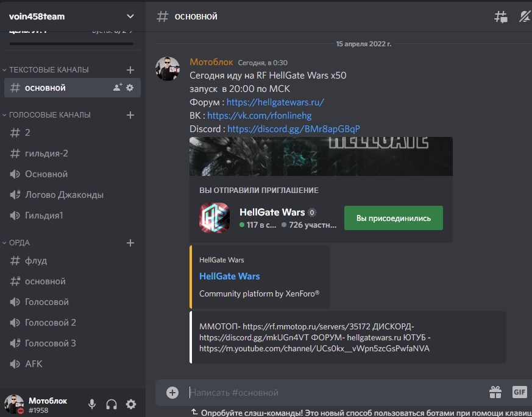Click the Сегодня, в 0:30 timestamp
This screenshot has width=532, height=417.
pyautogui.click(x=263, y=63)
